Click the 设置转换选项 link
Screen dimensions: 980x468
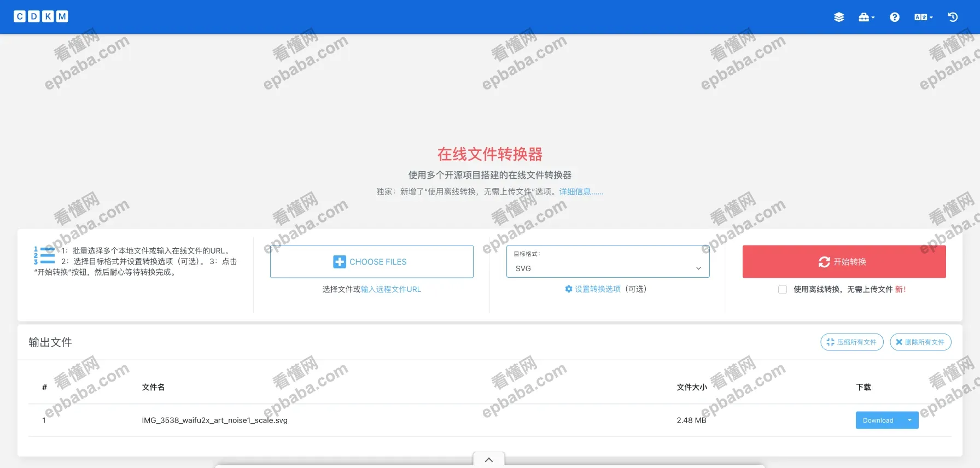598,289
